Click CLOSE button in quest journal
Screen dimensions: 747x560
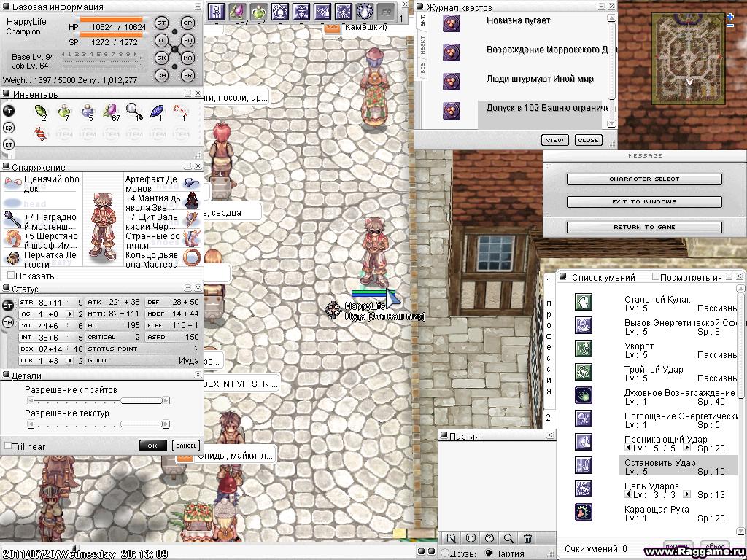588,140
